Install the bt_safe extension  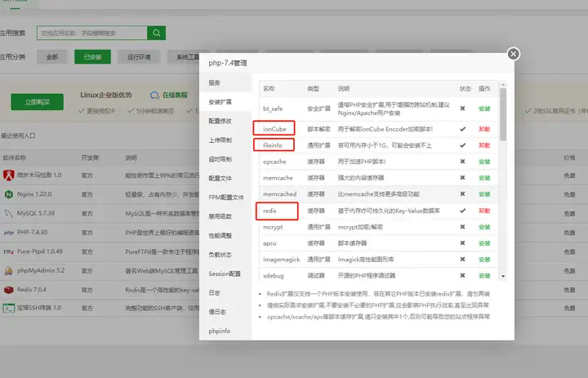tap(484, 109)
